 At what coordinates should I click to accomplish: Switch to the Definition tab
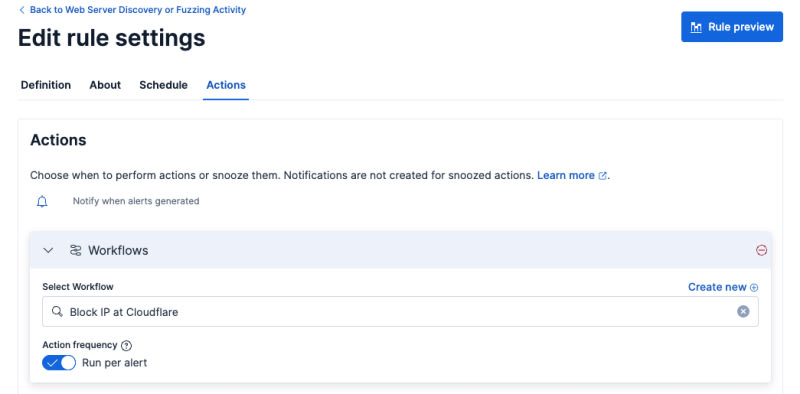click(46, 85)
